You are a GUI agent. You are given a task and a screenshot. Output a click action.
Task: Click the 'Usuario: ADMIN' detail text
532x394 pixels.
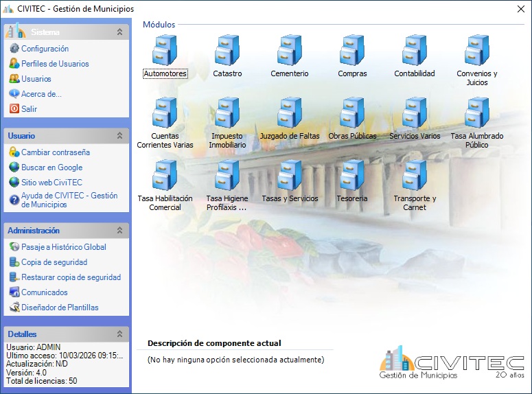(x=33, y=347)
